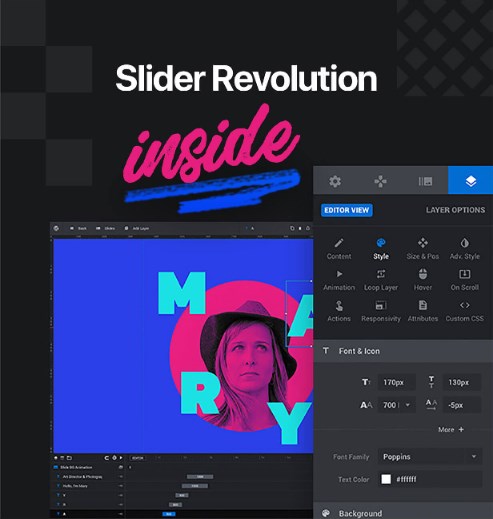Select the letter M layer on canvas
Screen dimensions: 493x519
pos(182,293)
